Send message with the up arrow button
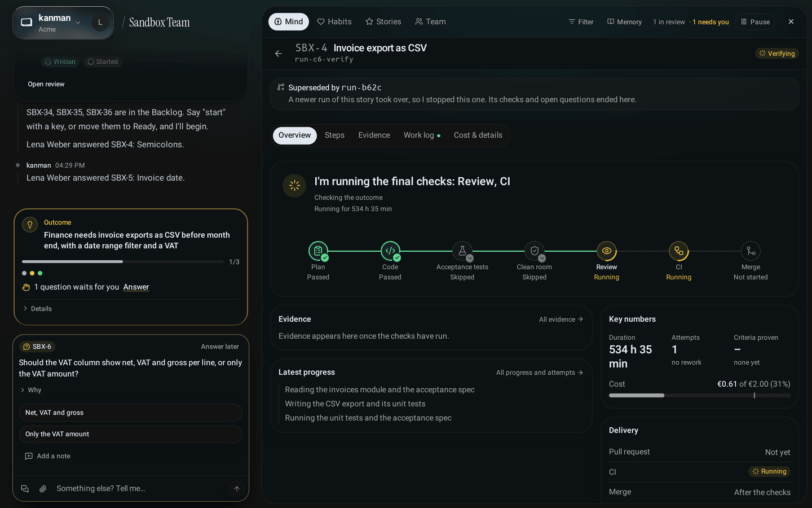 237,489
